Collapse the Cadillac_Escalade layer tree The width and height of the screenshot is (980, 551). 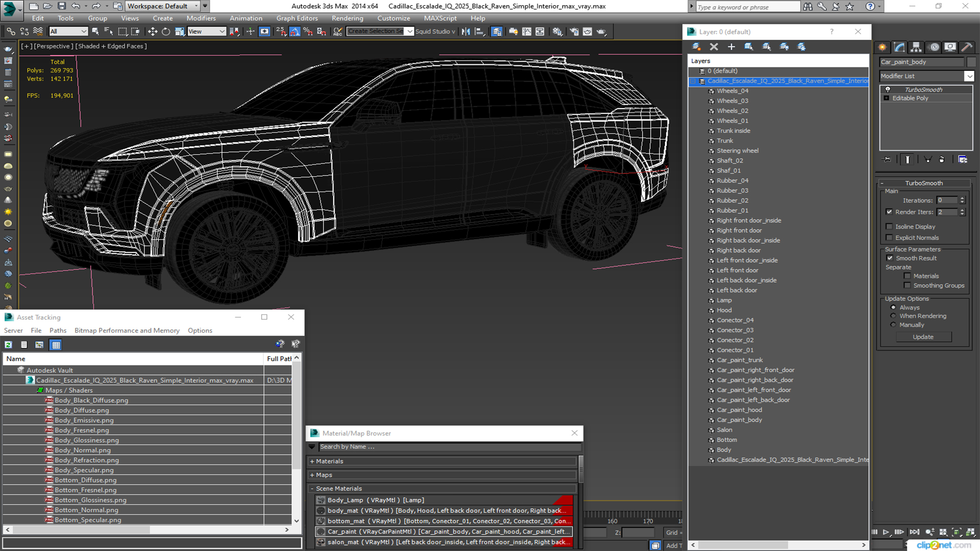pyautogui.click(x=693, y=81)
